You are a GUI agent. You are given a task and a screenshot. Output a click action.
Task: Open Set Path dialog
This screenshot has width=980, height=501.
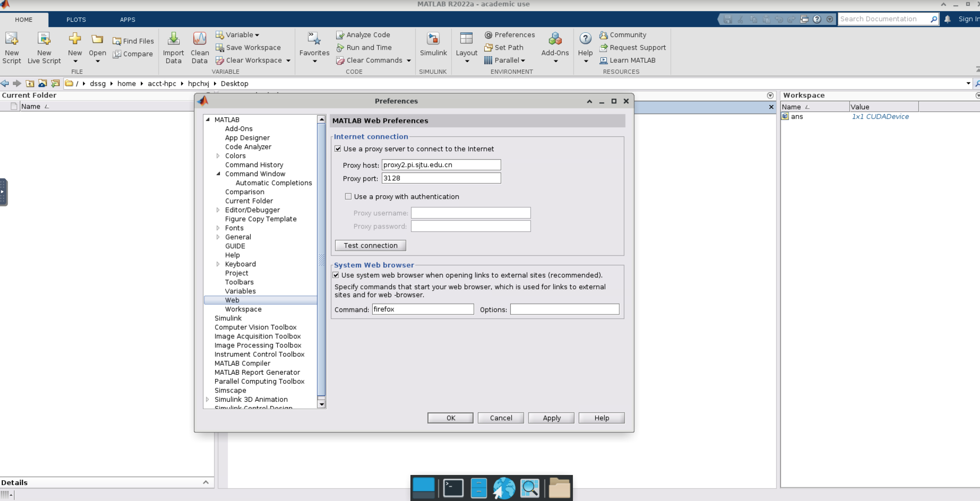pyautogui.click(x=504, y=47)
